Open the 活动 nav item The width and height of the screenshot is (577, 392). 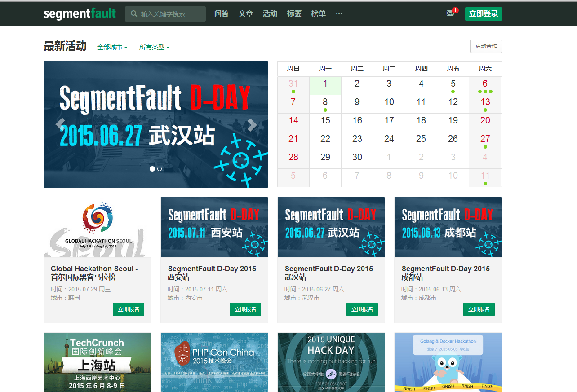270,14
